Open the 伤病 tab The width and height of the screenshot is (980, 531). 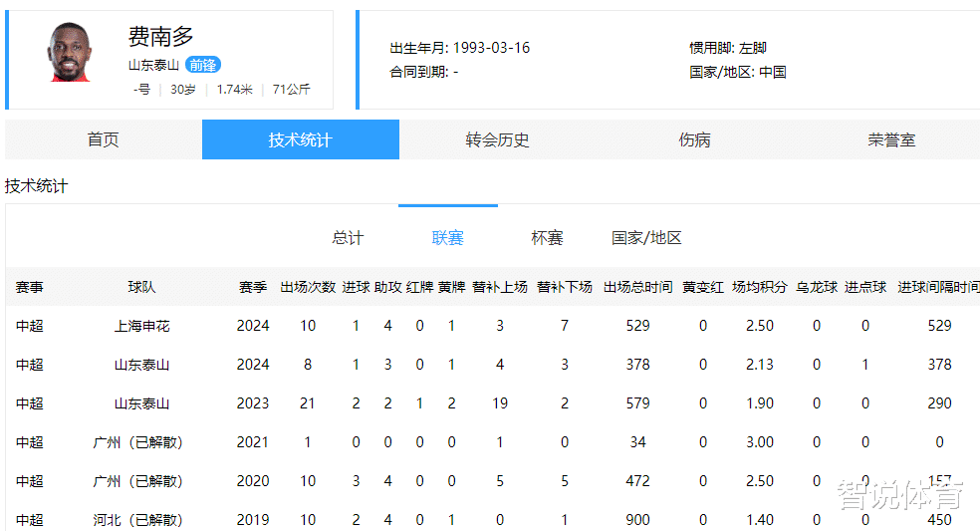tap(694, 139)
